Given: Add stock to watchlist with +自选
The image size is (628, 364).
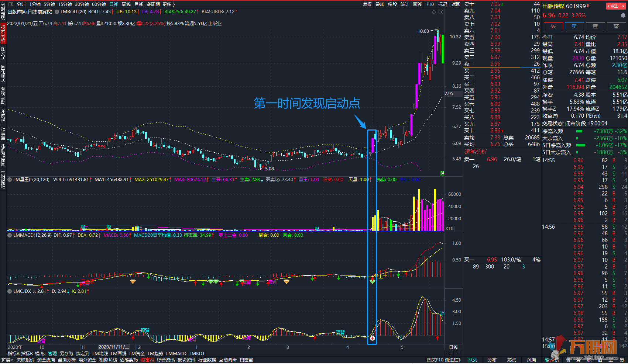Looking at the screenshot, I should pyautogui.click(x=613, y=6).
